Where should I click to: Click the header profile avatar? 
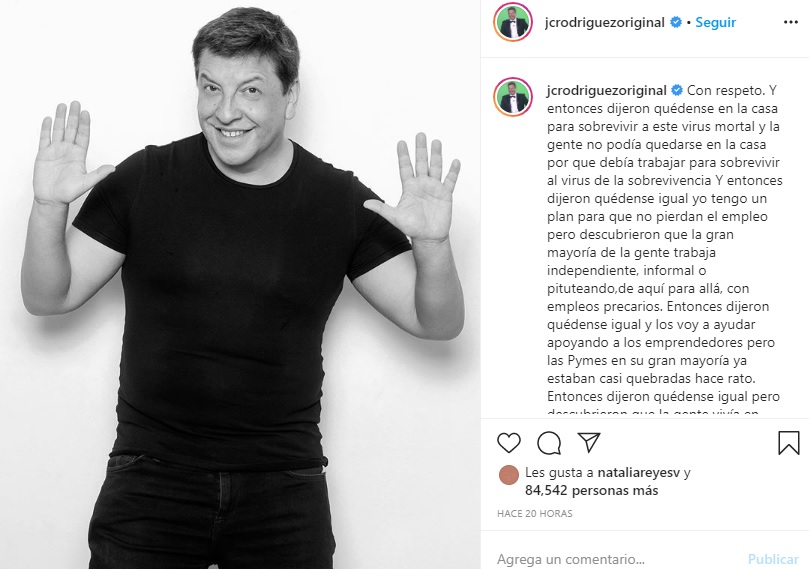pos(513,22)
